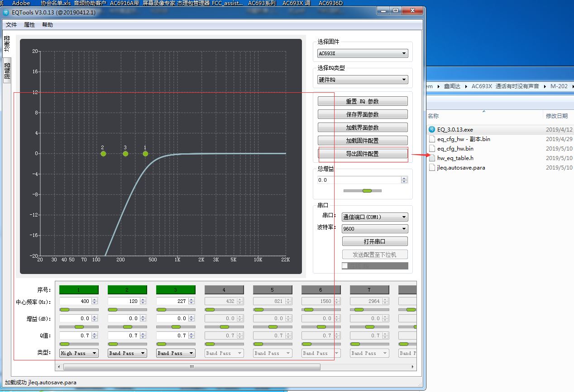Image resolution: width=574 pixels, height=392 pixels.
Task: Open the 串口 dropdown showing 通信端口 (COM1)
Action: point(375,217)
